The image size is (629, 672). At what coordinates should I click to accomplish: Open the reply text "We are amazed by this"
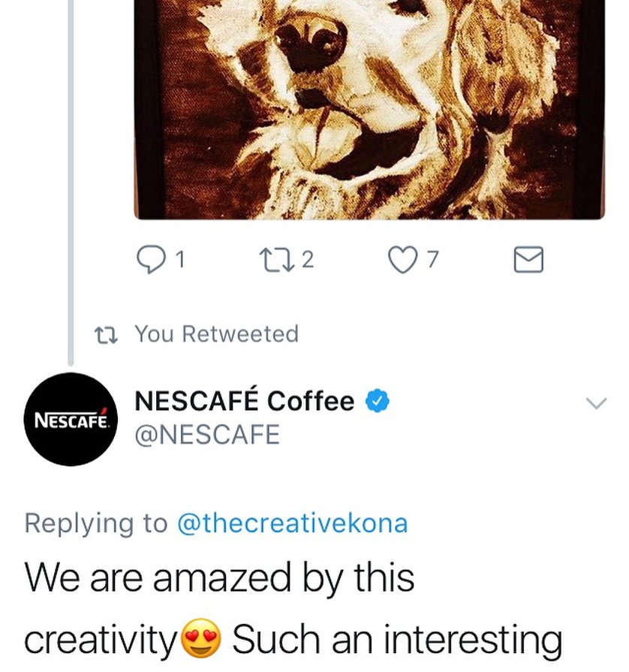click(x=219, y=578)
